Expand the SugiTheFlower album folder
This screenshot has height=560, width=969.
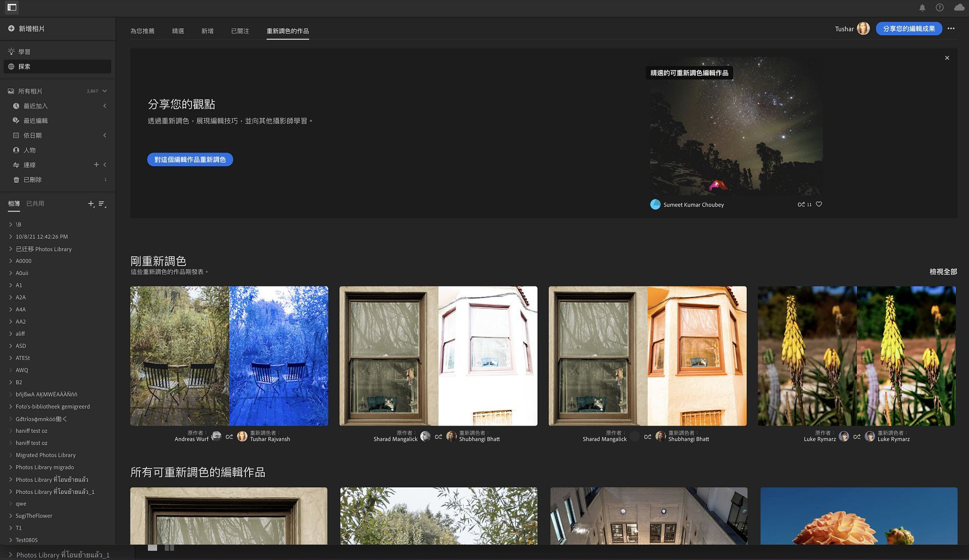11,516
